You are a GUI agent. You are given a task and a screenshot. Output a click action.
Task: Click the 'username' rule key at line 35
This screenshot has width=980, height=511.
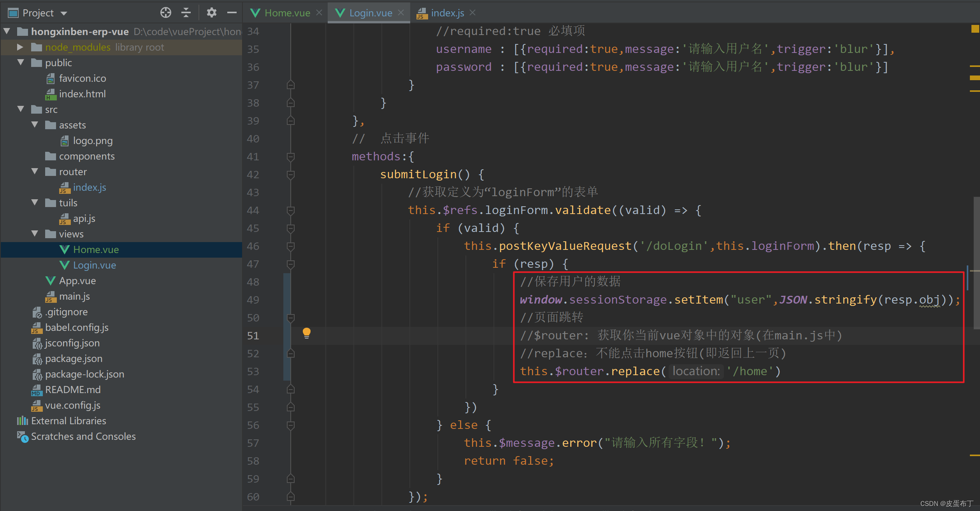464,49
